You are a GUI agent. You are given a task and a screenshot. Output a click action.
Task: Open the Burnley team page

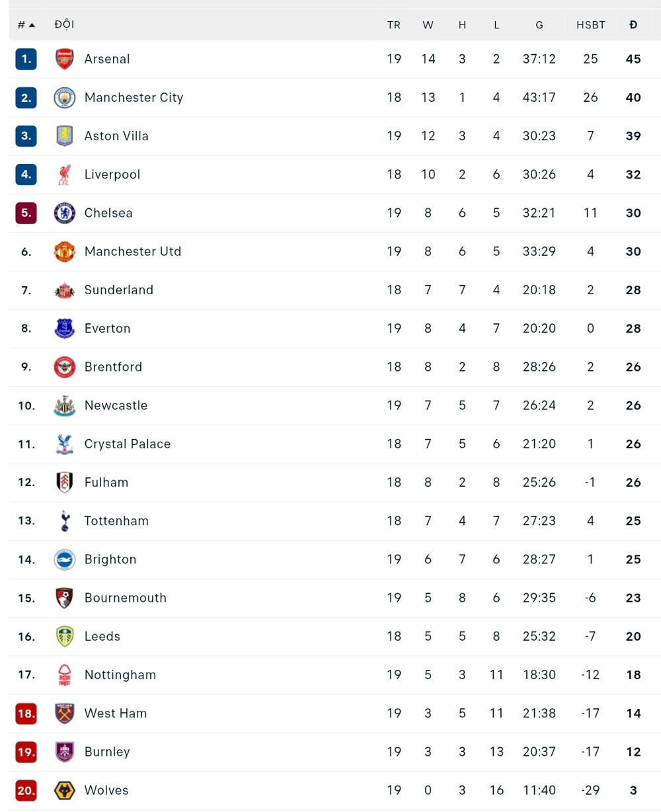(x=107, y=752)
